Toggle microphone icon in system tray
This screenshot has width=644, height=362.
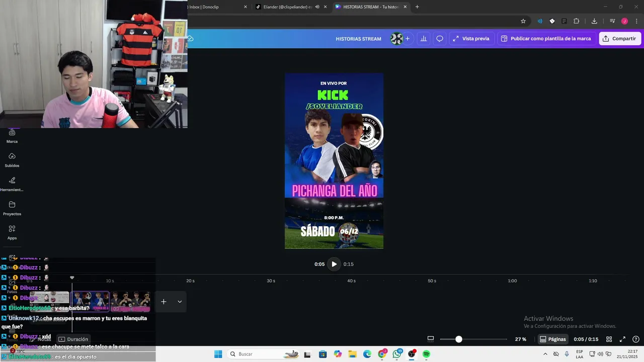click(x=567, y=354)
